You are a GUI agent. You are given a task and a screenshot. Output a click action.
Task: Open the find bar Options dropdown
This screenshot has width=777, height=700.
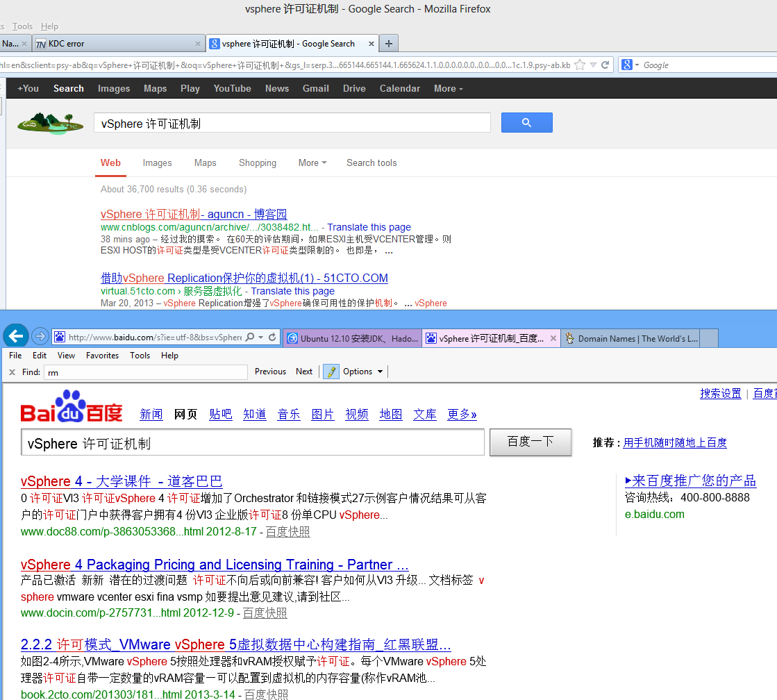(x=362, y=372)
